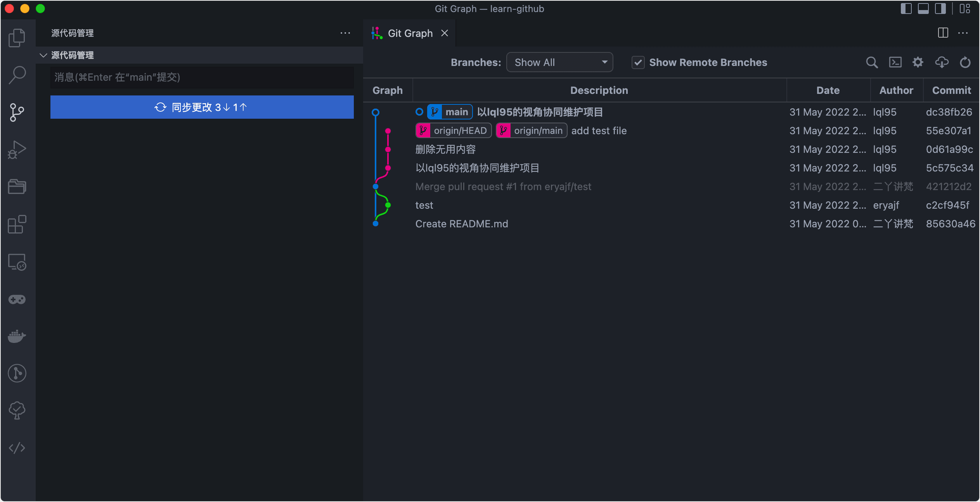The image size is (980, 502).
Task: Click the Git Graph search commits icon
Action: [872, 62]
